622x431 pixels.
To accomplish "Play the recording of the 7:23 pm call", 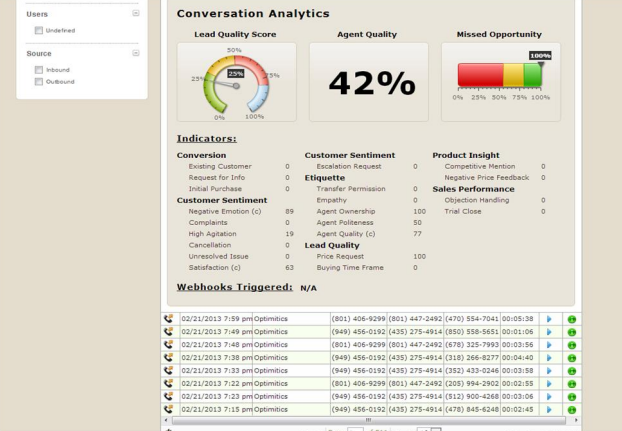I will 549,397.
